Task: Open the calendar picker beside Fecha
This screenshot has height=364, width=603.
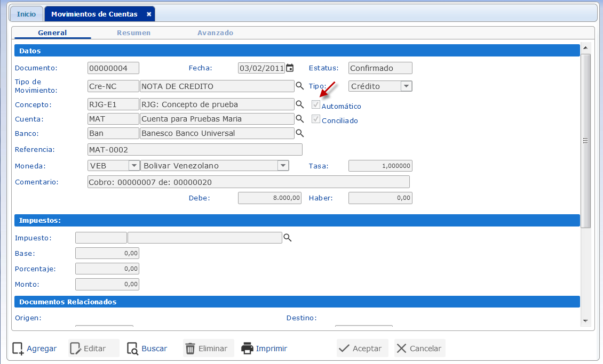Action: click(x=290, y=68)
